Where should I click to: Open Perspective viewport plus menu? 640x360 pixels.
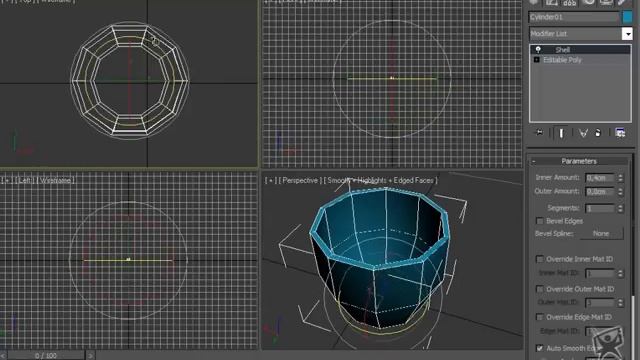point(271,180)
